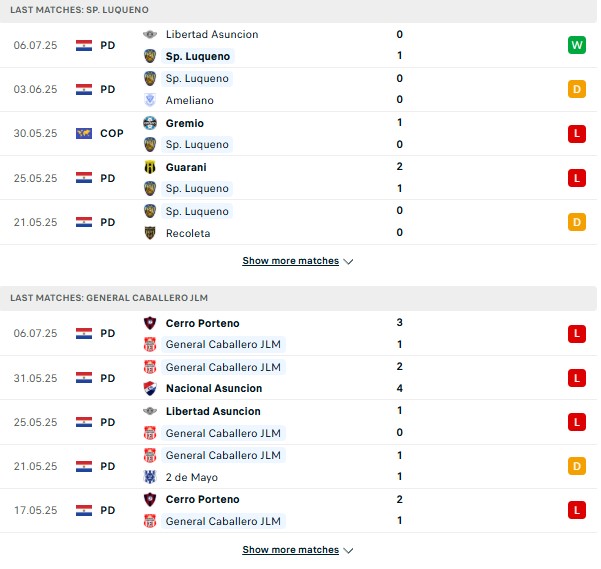This screenshot has width=601, height=569.
Task: Click chevron beside lower Show more matches
Action: coord(348,551)
